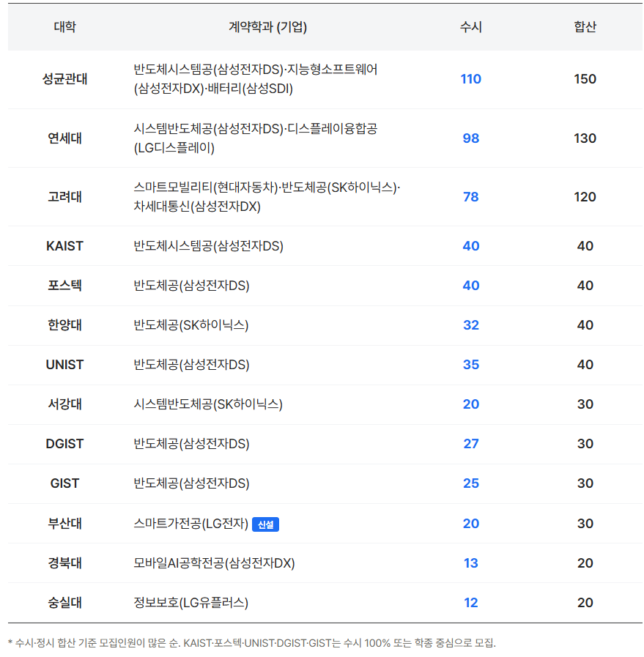
Task: Click the 수시 value 20 in 서강대 row
Action: pos(470,404)
